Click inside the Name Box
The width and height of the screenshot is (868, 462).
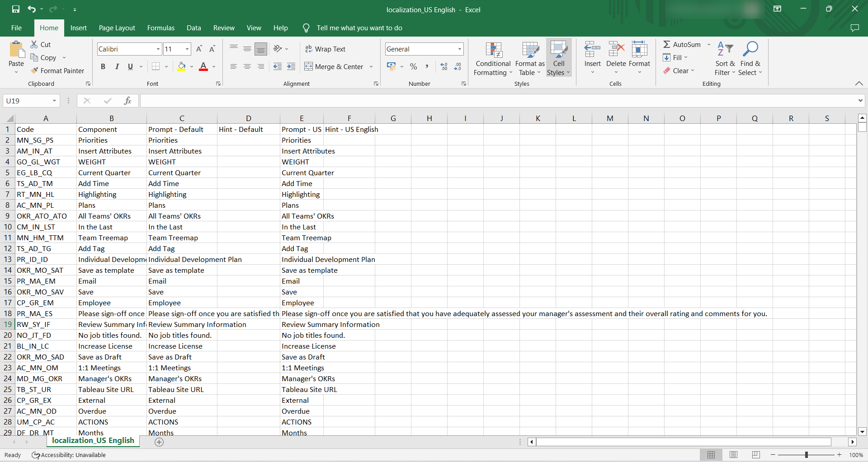(x=27, y=100)
